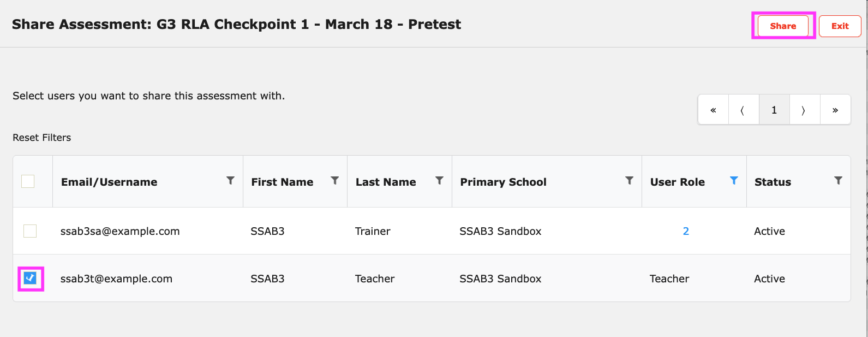Open the Primary School filter icon
The width and height of the screenshot is (868, 337).
coord(629,180)
